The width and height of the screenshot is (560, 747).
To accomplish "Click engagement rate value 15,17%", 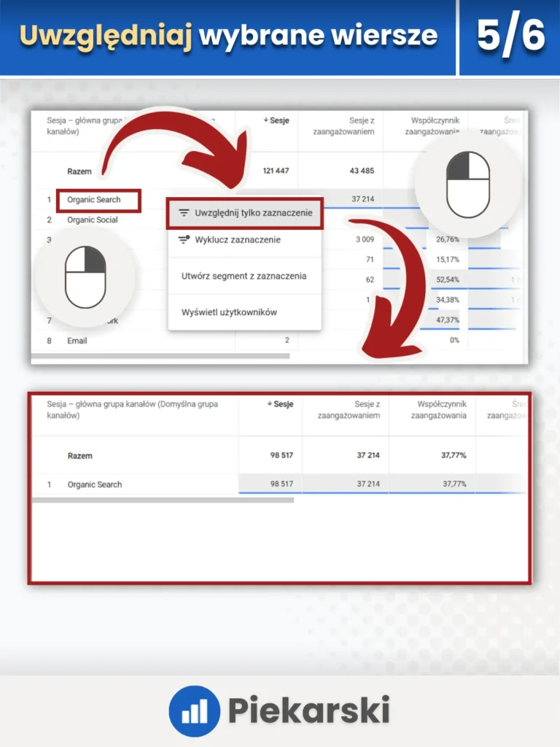I will [x=448, y=259].
